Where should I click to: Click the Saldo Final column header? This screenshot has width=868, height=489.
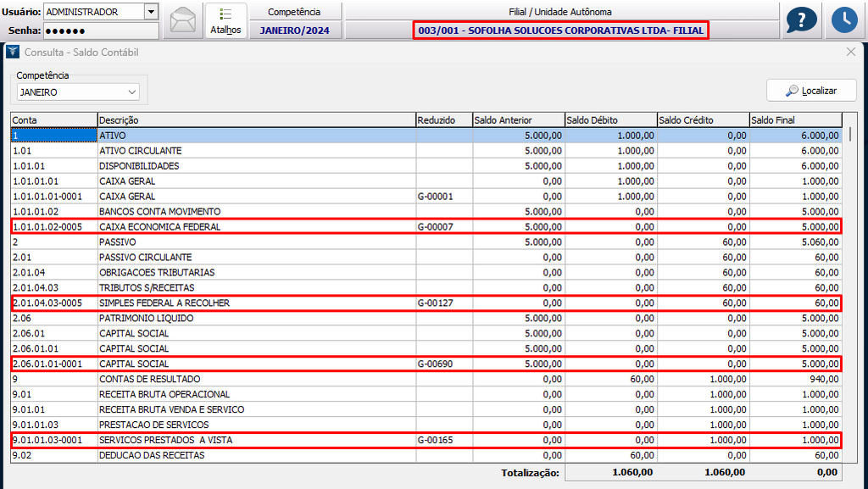click(794, 120)
